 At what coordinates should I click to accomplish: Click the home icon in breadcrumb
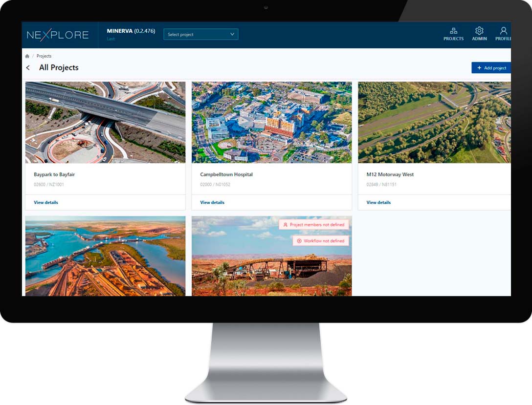(x=27, y=56)
